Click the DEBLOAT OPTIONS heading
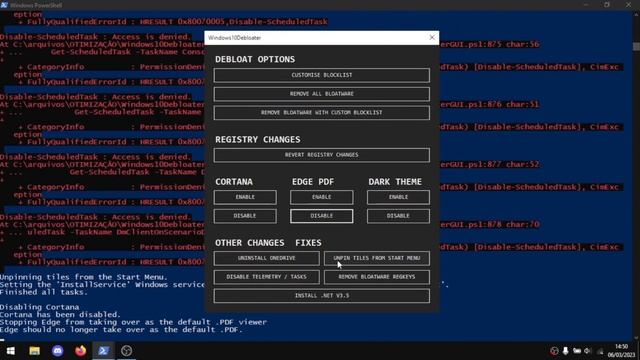 (x=255, y=59)
